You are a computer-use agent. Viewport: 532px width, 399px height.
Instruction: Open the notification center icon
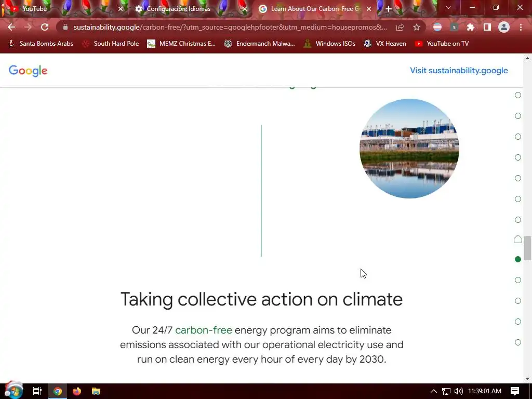tap(515, 391)
